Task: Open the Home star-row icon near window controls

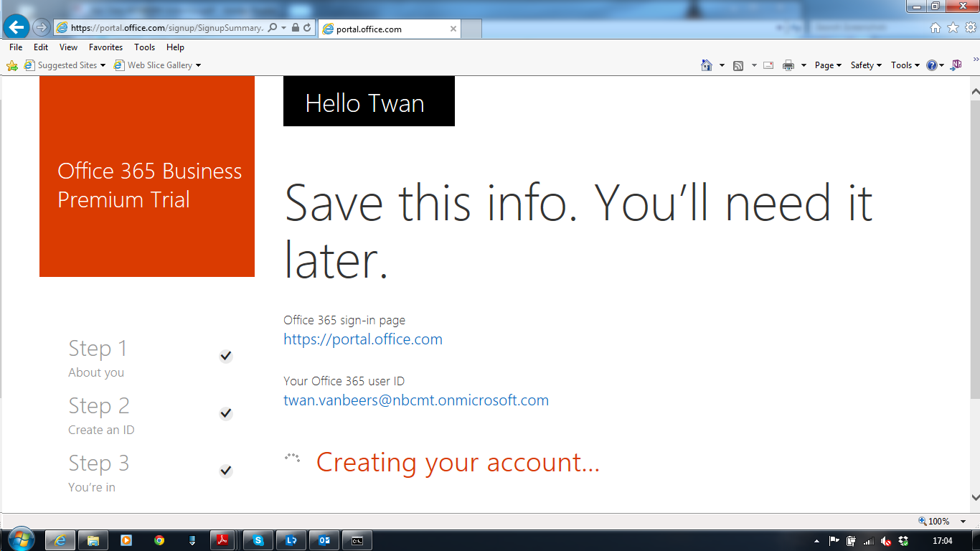Action: click(935, 27)
